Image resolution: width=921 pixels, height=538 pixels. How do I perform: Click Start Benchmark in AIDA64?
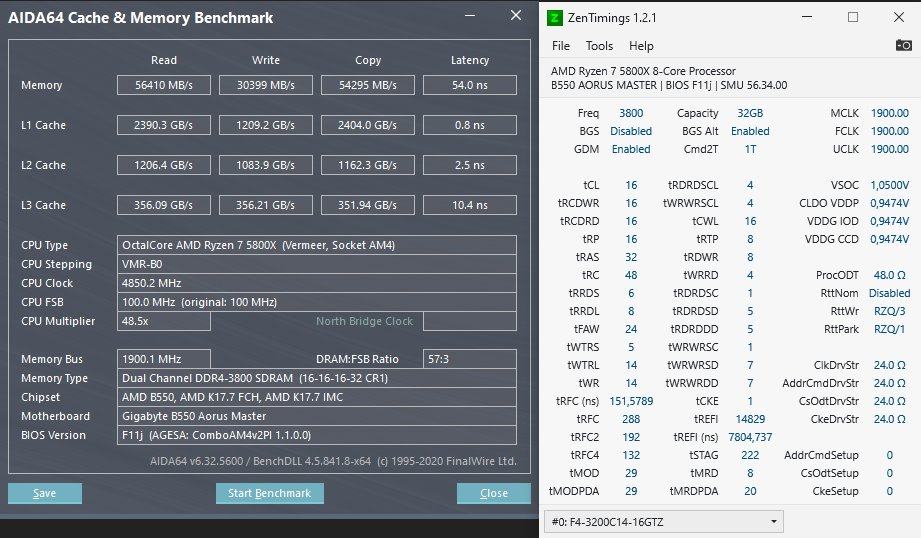270,493
